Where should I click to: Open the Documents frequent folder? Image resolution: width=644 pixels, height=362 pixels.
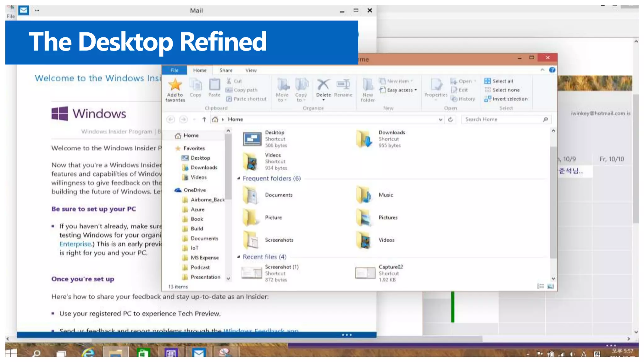268,195
